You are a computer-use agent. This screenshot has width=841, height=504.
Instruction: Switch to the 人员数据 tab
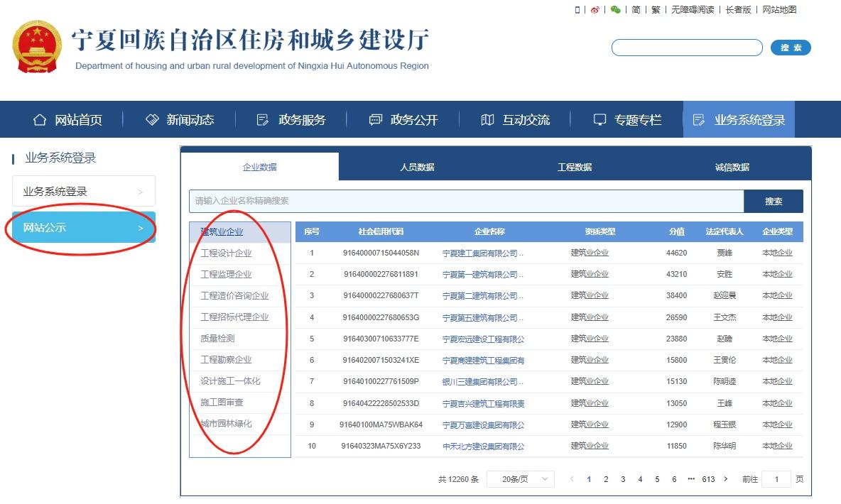pos(417,167)
